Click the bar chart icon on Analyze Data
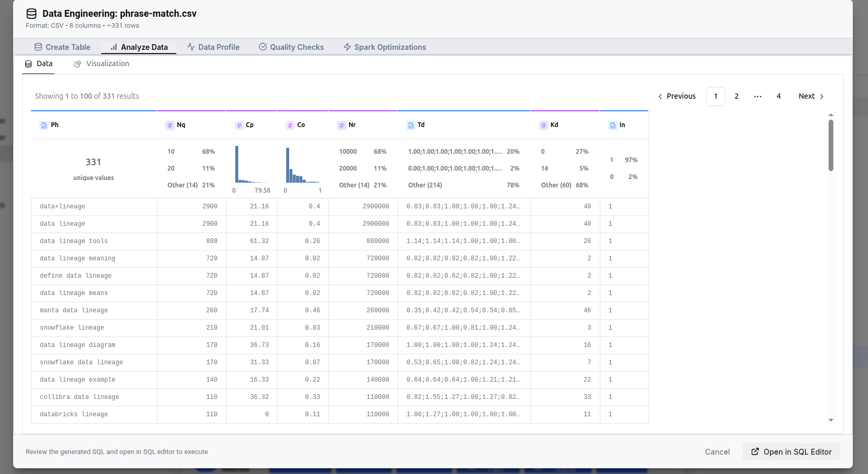 point(113,47)
